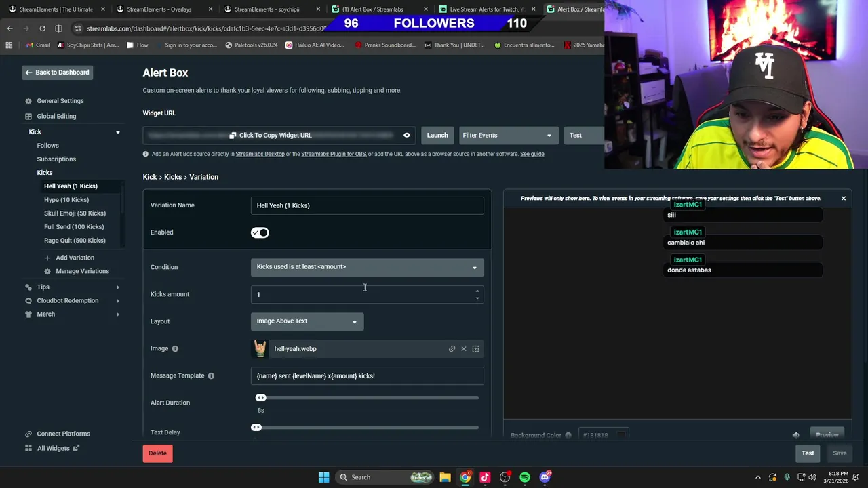The image size is (868, 488).
Task: Increase Kicks amount with up stepper
Action: tap(477, 291)
